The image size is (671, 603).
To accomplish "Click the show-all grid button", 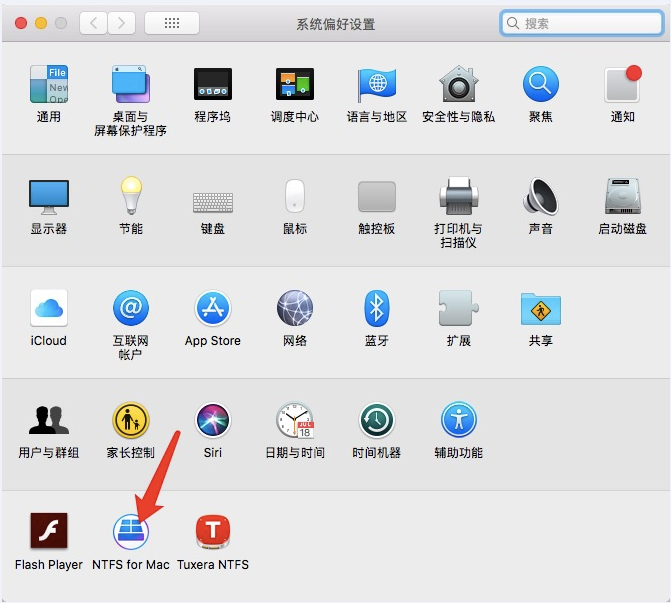I will pyautogui.click(x=171, y=23).
